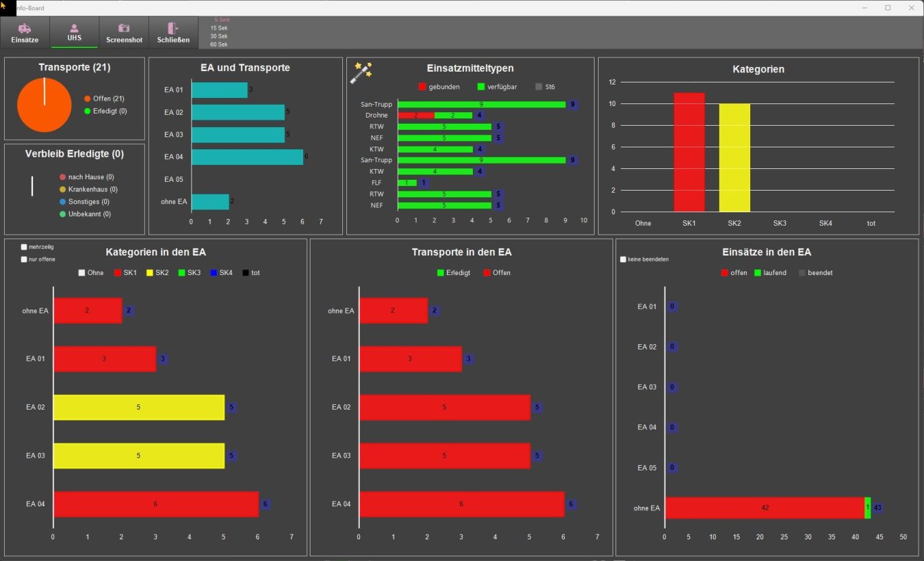
Task: Click the EA 04 bar in EA und Transporte
Action: coord(247,157)
